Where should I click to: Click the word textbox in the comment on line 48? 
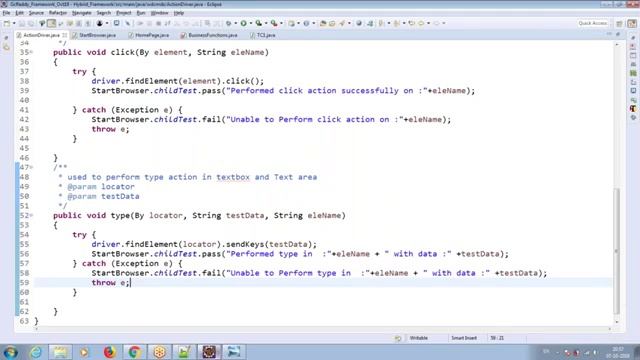233,177
